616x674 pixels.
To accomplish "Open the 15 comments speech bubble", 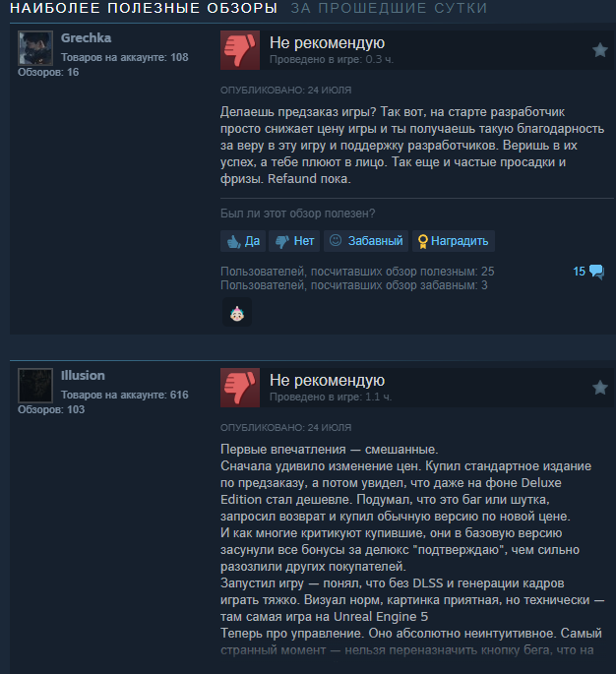I will (x=588, y=272).
